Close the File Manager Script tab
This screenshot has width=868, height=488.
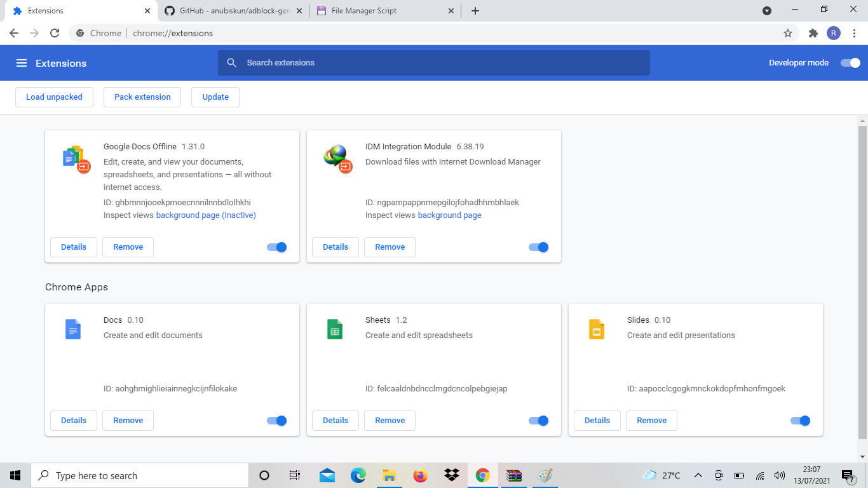[451, 11]
